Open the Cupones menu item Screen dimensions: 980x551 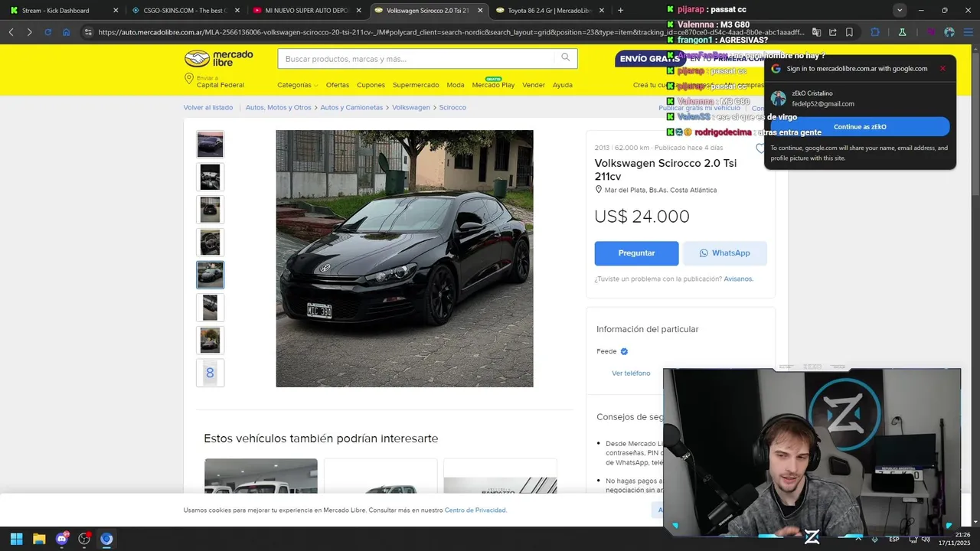[371, 85]
